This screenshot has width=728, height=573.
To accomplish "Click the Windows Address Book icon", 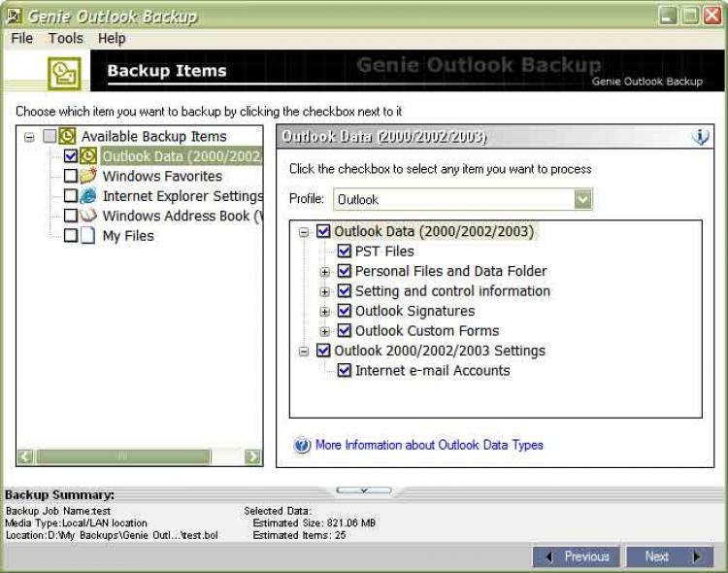I will pyautogui.click(x=88, y=216).
